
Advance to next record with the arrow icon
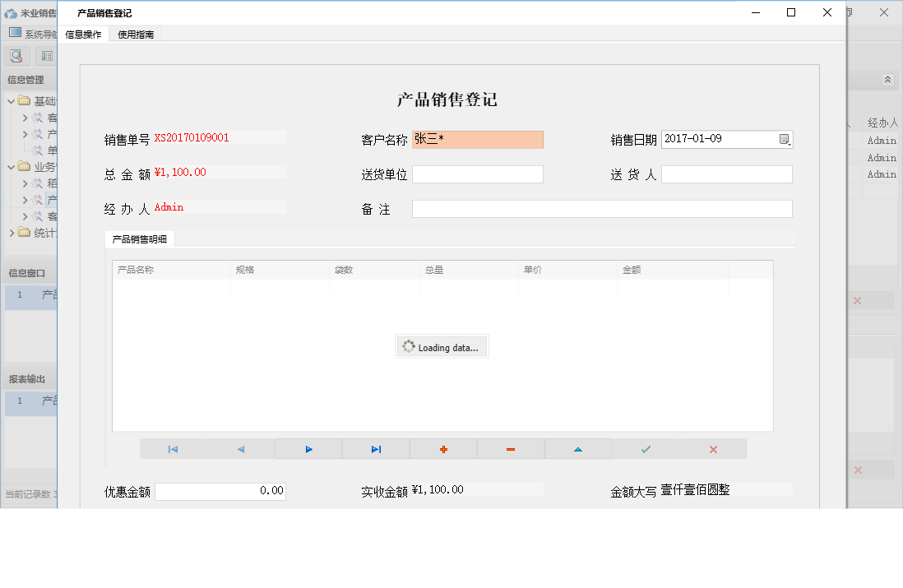click(308, 448)
